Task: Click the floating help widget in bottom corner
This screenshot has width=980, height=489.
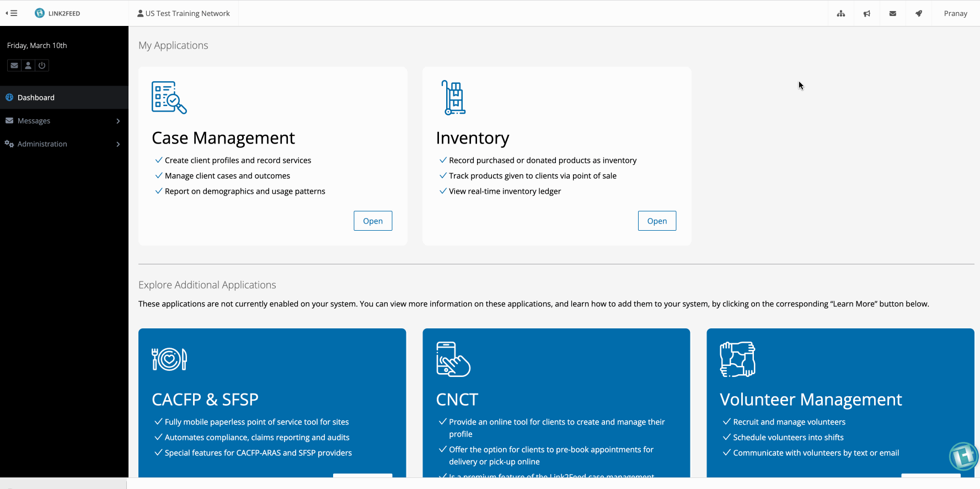Action: pyautogui.click(x=963, y=456)
